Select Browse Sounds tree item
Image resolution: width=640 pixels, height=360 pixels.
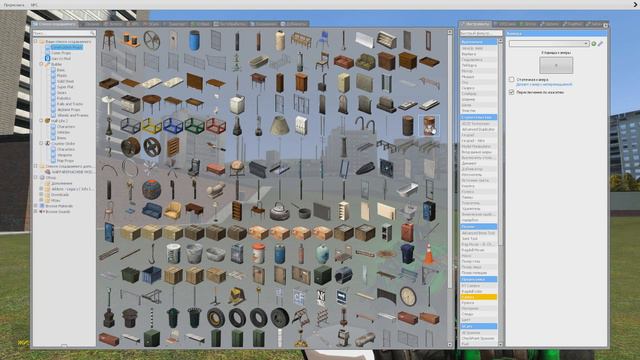point(58,212)
